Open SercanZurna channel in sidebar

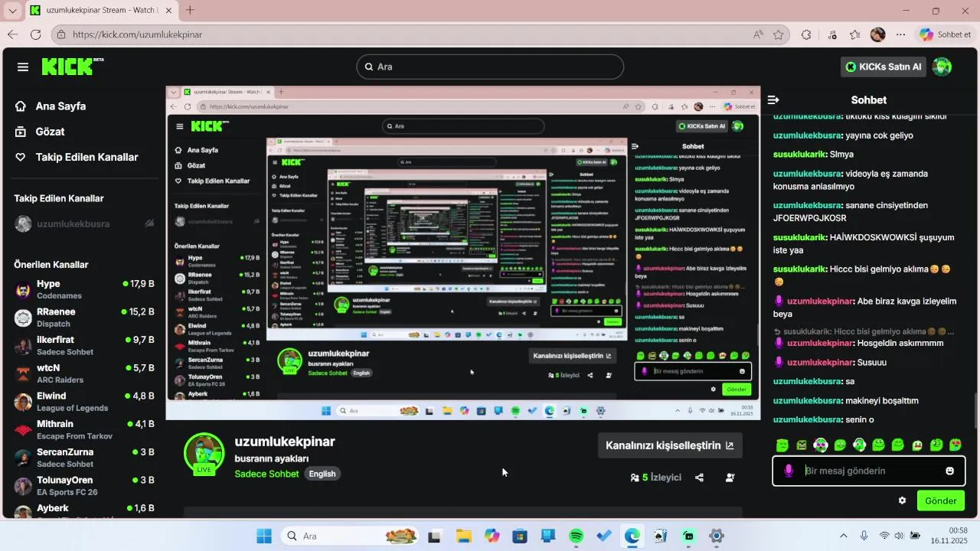84,458
